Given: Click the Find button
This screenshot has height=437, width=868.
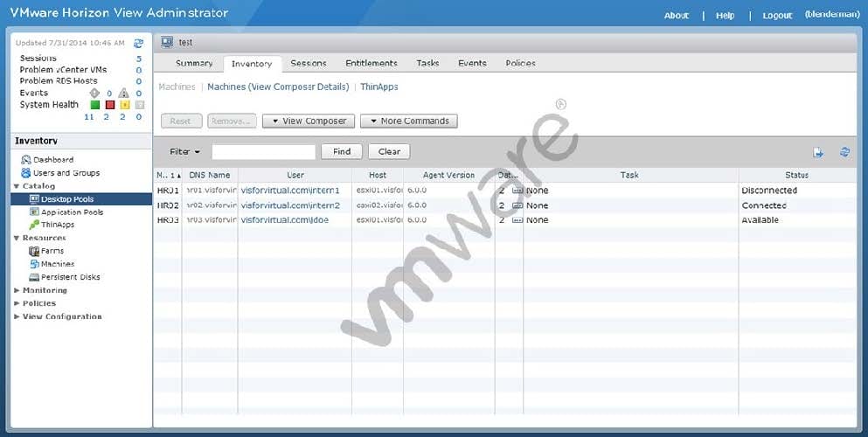Looking at the screenshot, I should click(342, 151).
